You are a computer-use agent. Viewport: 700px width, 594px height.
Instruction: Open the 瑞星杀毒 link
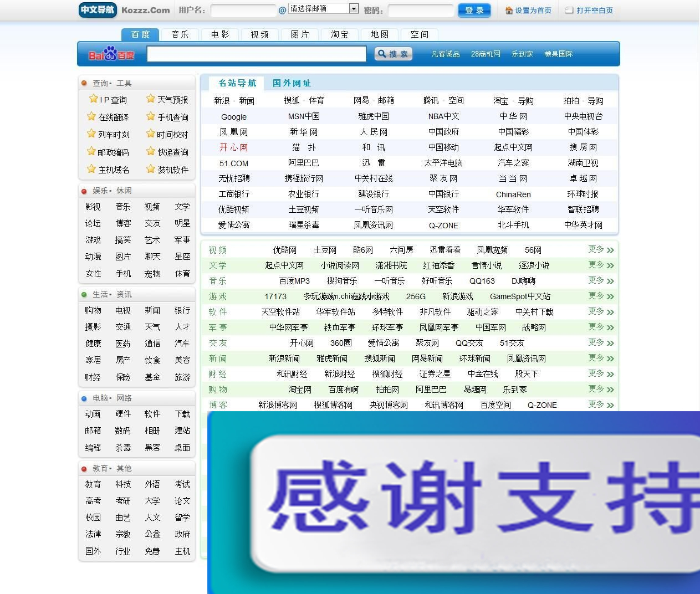304,225
